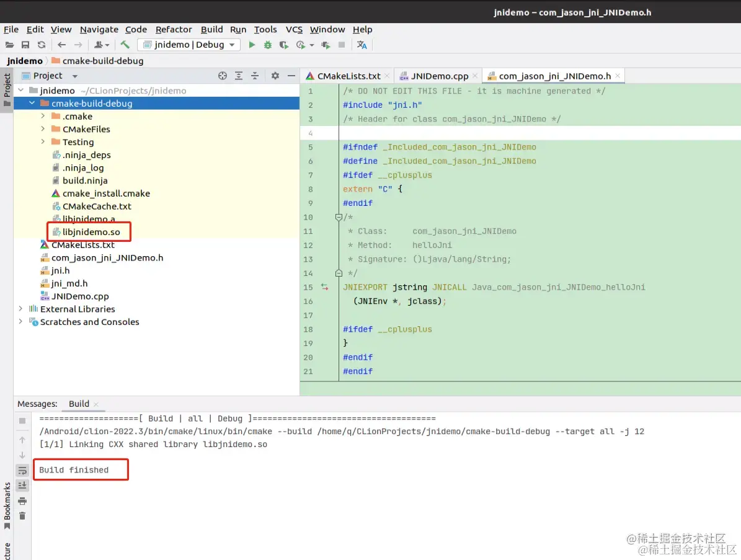The height and width of the screenshot is (560, 741).
Task: Select libjnidemo.so in the project tree
Action: [91, 231]
